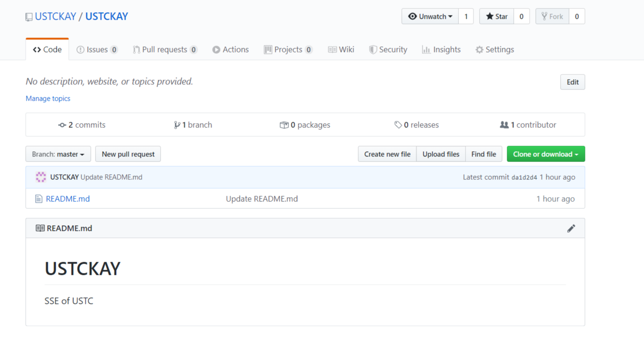The height and width of the screenshot is (338, 644).
Task: Click the forks count next to Fork
Action: tap(577, 16)
